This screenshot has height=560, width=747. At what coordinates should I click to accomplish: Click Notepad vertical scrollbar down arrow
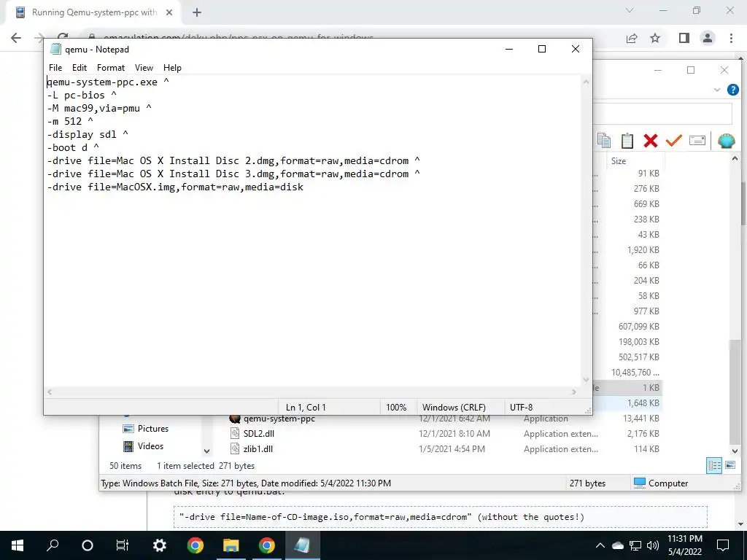click(586, 380)
